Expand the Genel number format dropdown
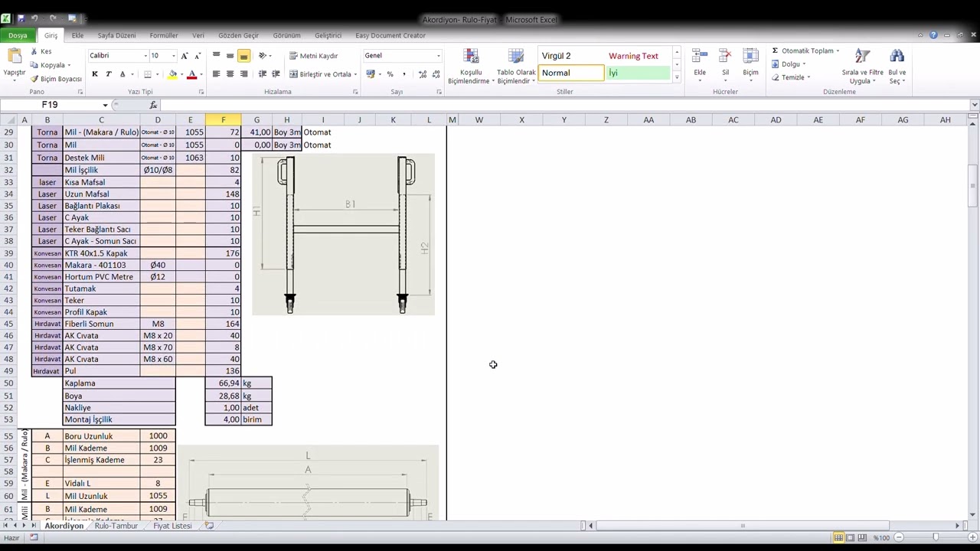The height and width of the screenshot is (551, 980). coord(438,56)
